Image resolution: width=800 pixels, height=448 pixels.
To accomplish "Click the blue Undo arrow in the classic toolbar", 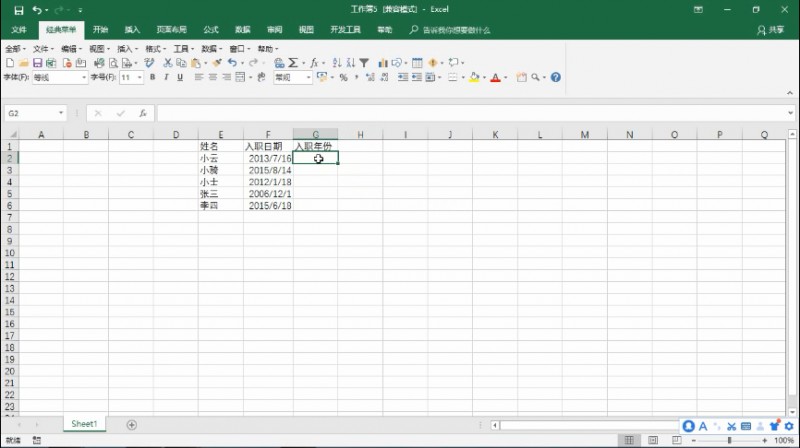I will (232, 63).
